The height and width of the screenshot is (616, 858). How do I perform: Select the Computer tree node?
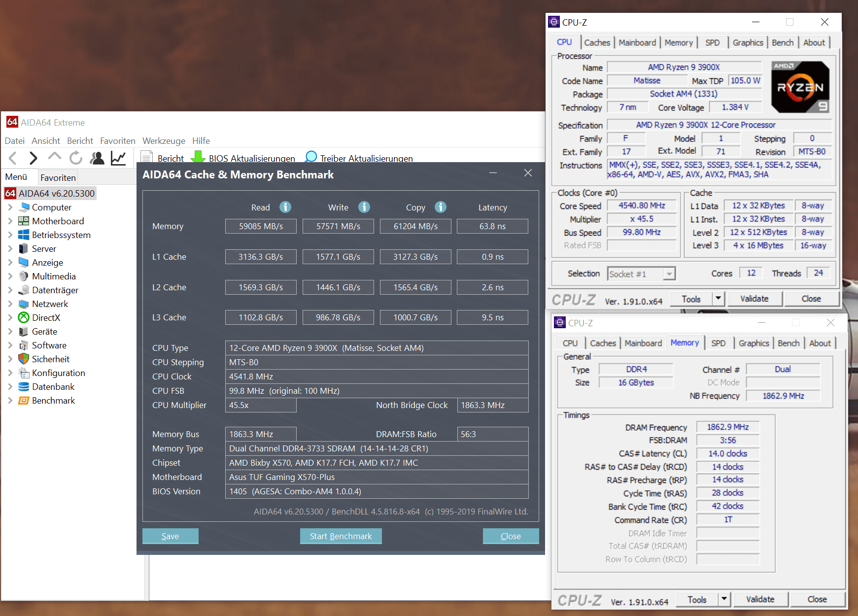point(51,207)
